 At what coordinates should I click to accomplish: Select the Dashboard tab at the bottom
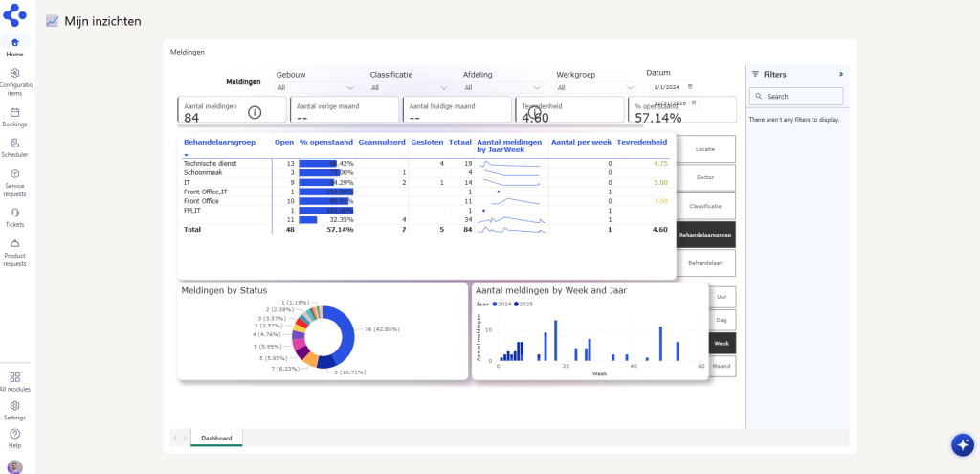pyautogui.click(x=216, y=438)
